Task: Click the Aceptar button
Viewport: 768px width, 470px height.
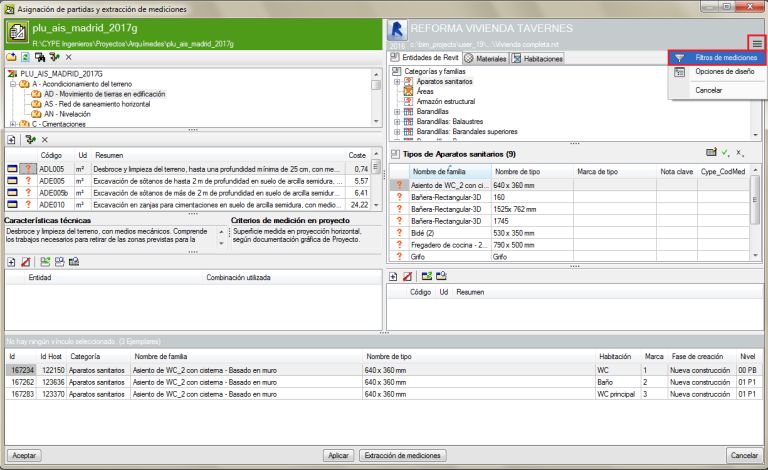Action: pos(24,455)
